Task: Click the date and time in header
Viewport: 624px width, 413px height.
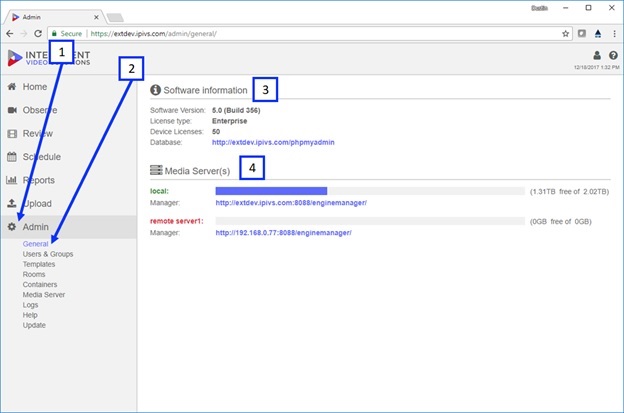Action: (x=596, y=67)
